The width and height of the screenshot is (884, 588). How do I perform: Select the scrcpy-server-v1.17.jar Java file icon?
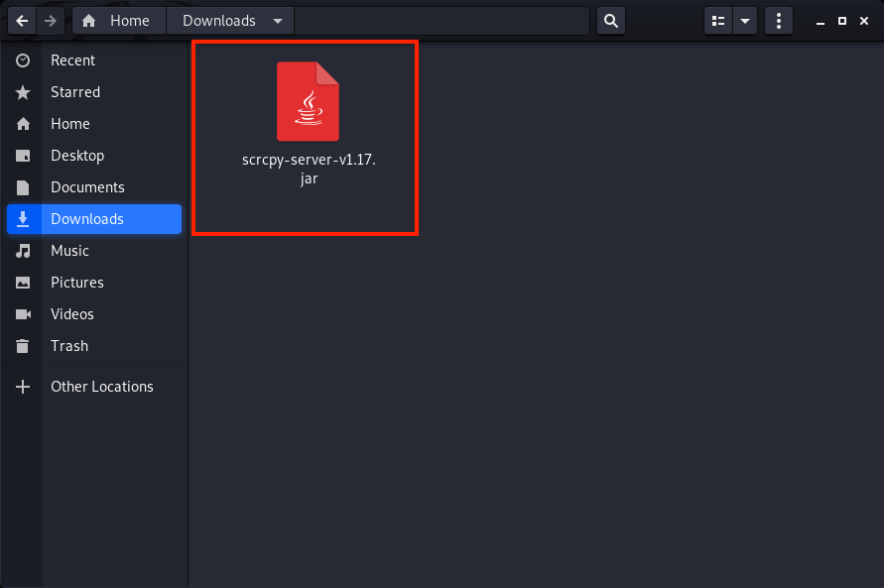pyautogui.click(x=308, y=101)
